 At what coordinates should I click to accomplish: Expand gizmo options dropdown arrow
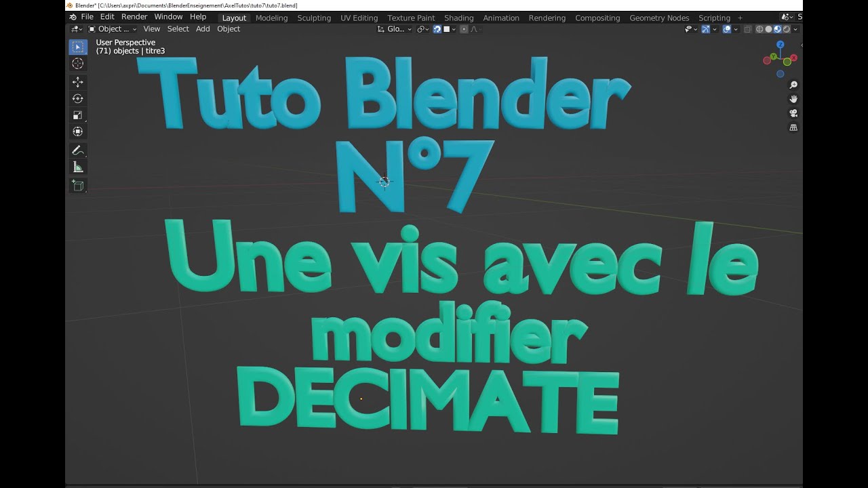pos(715,29)
